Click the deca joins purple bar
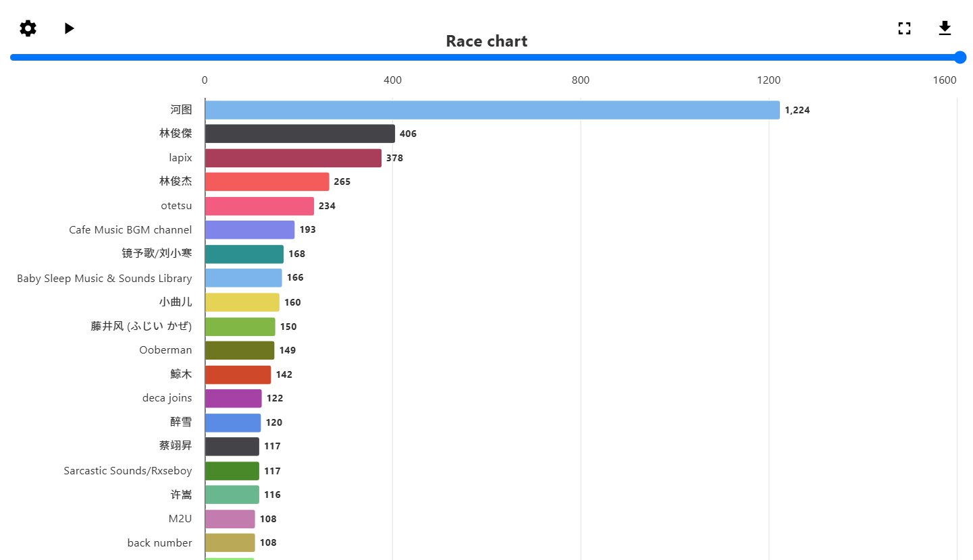 coord(233,398)
